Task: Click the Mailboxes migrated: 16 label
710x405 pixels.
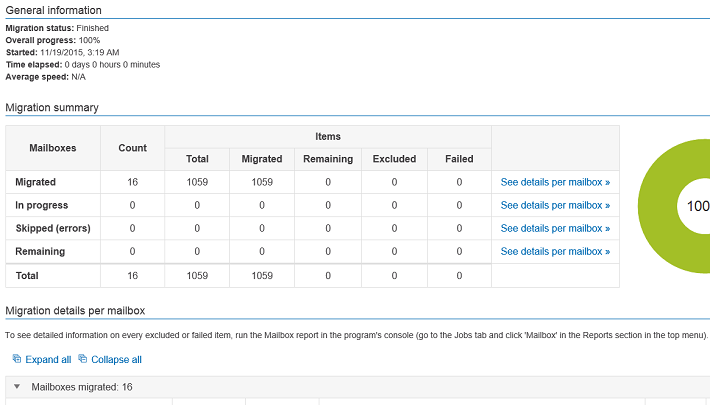Action: [x=82, y=387]
